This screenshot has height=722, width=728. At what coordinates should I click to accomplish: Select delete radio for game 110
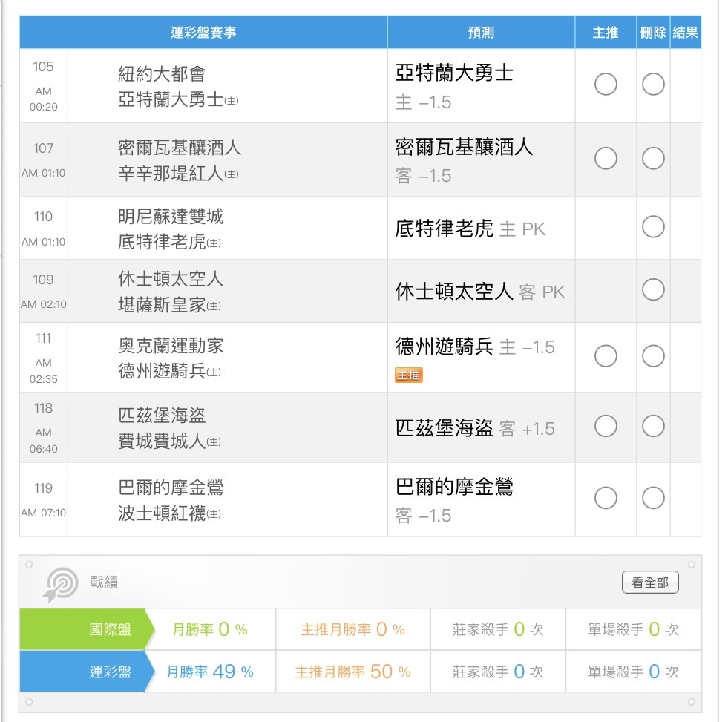pyautogui.click(x=653, y=226)
